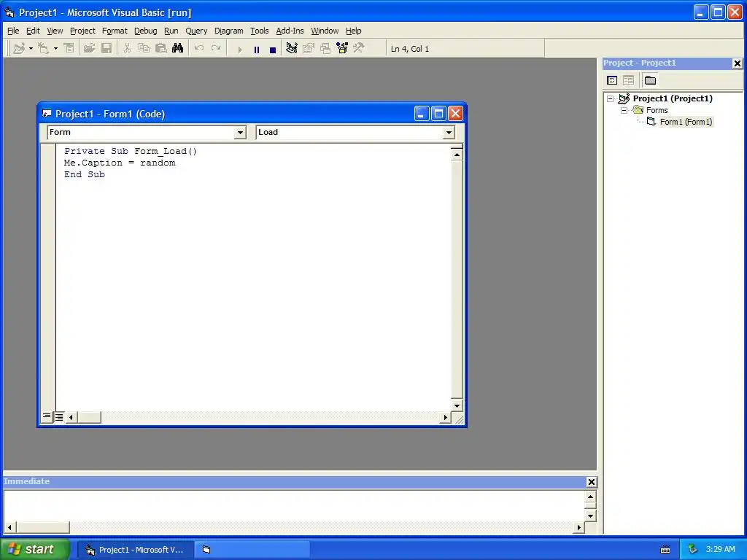Click the code window vertical scroll down arrow
Viewport: 747px width, 560px height.
[457, 405]
